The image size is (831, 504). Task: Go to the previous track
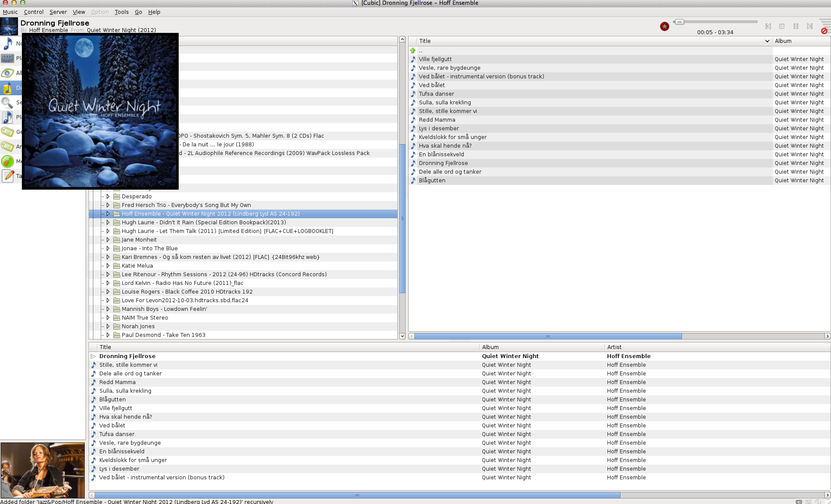768,26
